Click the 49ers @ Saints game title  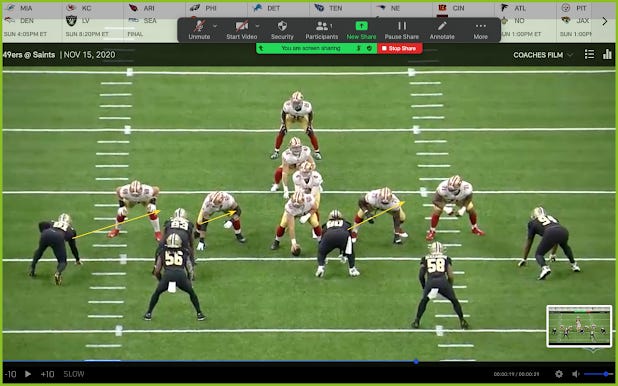click(x=29, y=55)
